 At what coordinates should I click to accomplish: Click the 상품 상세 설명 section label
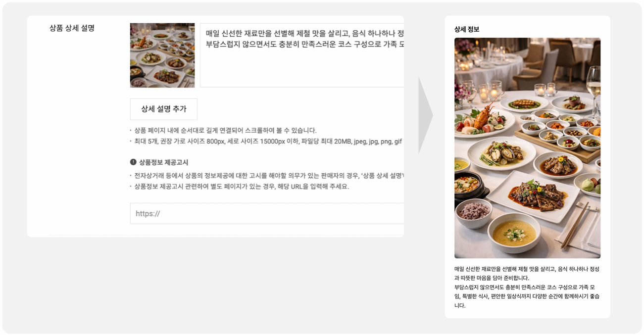pos(72,28)
